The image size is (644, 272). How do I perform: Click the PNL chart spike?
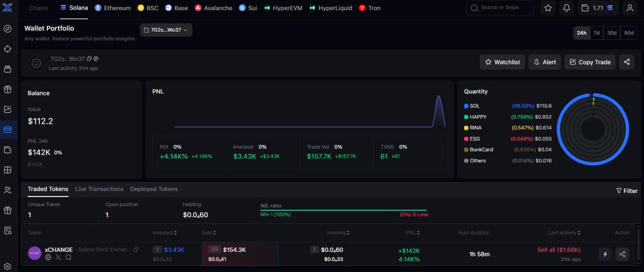tap(438, 111)
